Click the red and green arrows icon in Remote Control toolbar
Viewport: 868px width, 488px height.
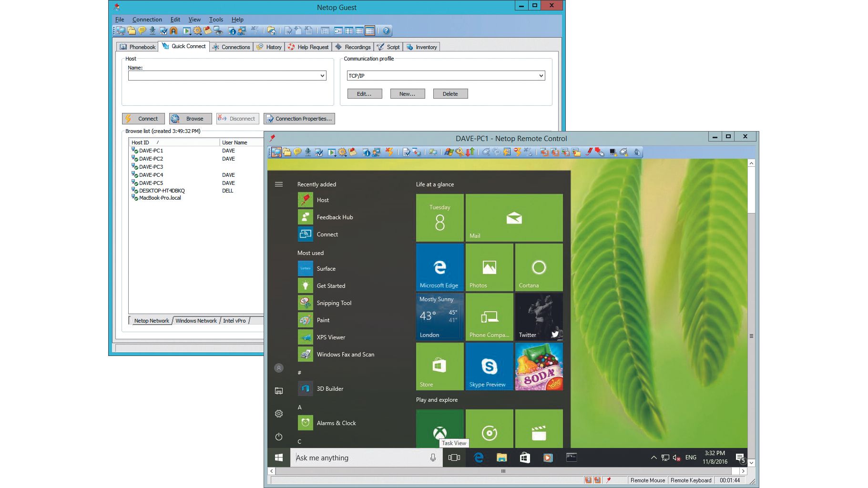[470, 152]
